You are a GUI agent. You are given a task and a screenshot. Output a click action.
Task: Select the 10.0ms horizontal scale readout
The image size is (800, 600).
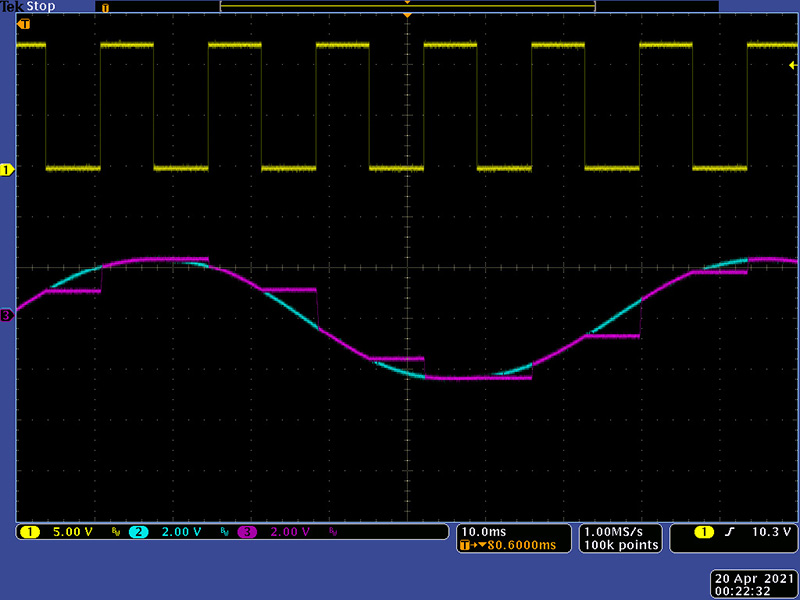[483, 531]
